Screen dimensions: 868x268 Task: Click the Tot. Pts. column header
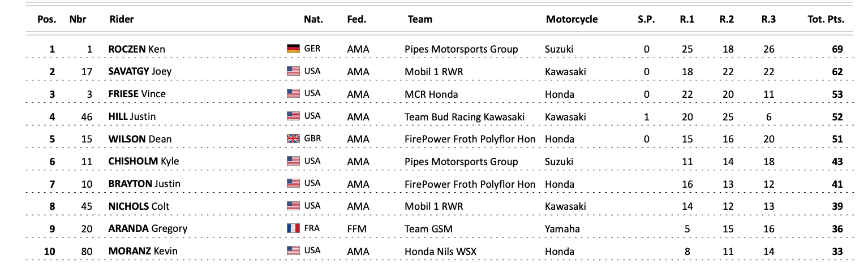826,19
